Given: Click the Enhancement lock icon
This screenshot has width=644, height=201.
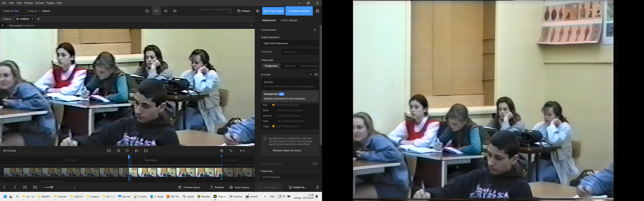Looking at the screenshot, I should point(315,30).
